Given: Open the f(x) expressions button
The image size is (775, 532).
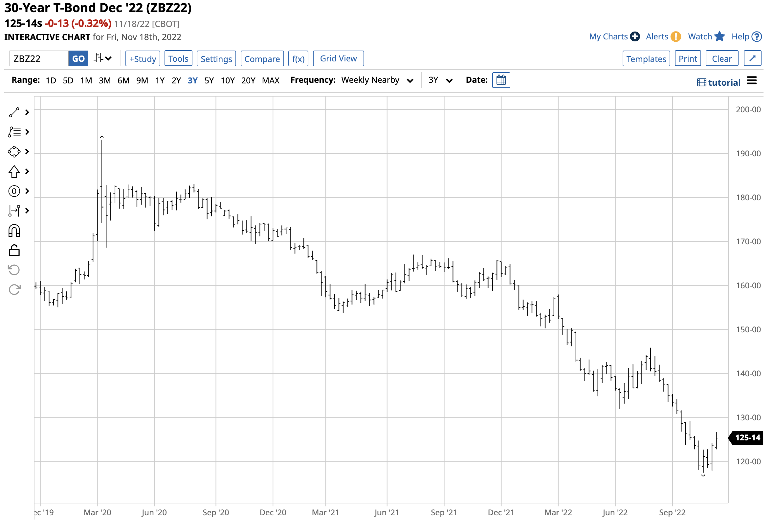Looking at the screenshot, I should pyautogui.click(x=299, y=59).
